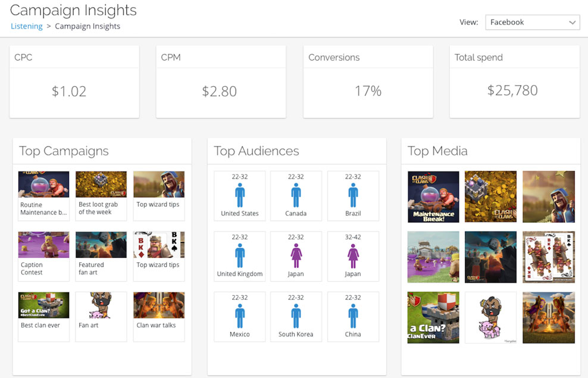
Task: Open the Fan art campaign thumbnail
Action: point(101,305)
